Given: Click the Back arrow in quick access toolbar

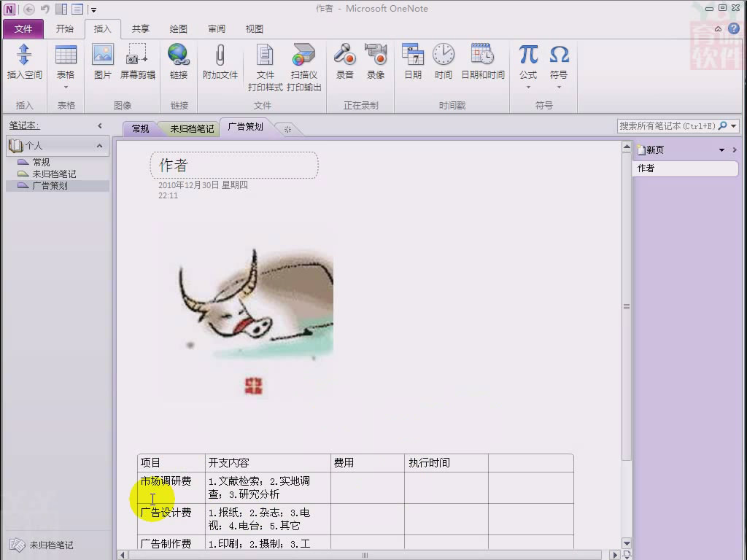Looking at the screenshot, I should (x=29, y=9).
